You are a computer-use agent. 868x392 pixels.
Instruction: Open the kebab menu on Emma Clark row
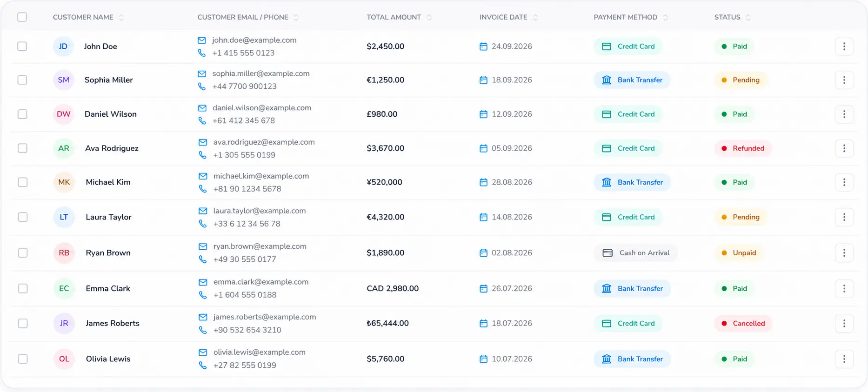tap(844, 288)
